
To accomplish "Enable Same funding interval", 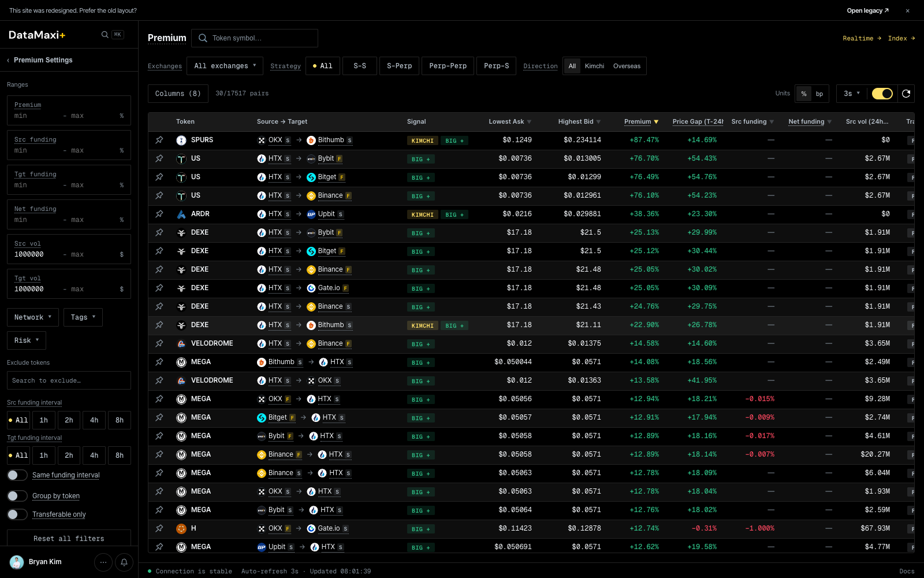I will 17,475.
